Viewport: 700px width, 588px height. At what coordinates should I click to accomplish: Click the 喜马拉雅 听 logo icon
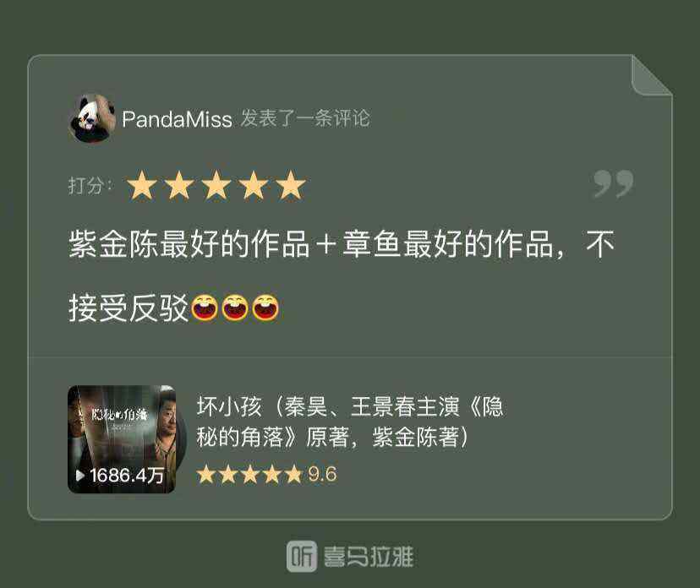tap(302, 556)
